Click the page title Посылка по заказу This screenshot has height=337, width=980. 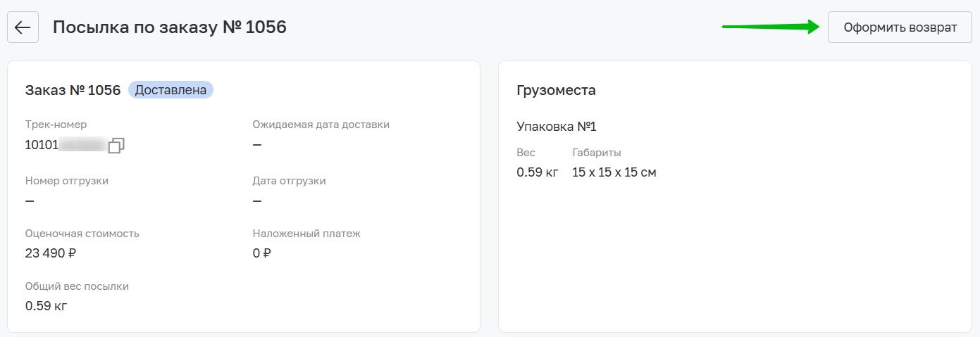(169, 27)
